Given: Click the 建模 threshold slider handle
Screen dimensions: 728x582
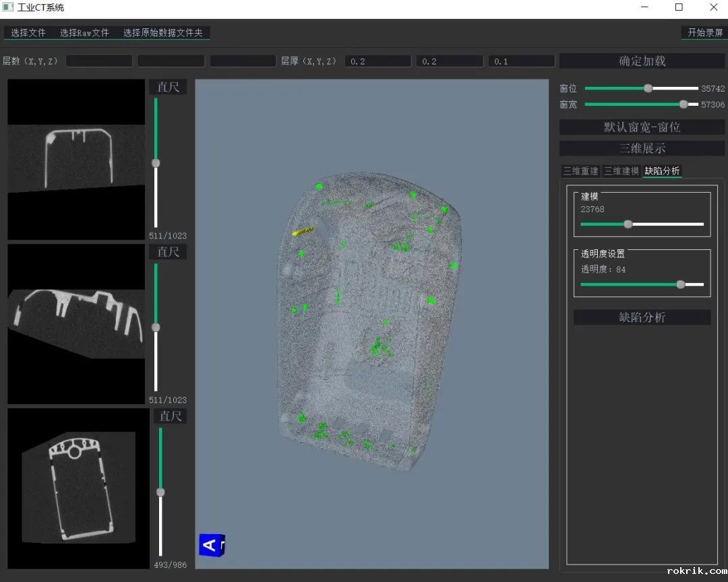Looking at the screenshot, I should click(x=628, y=224).
